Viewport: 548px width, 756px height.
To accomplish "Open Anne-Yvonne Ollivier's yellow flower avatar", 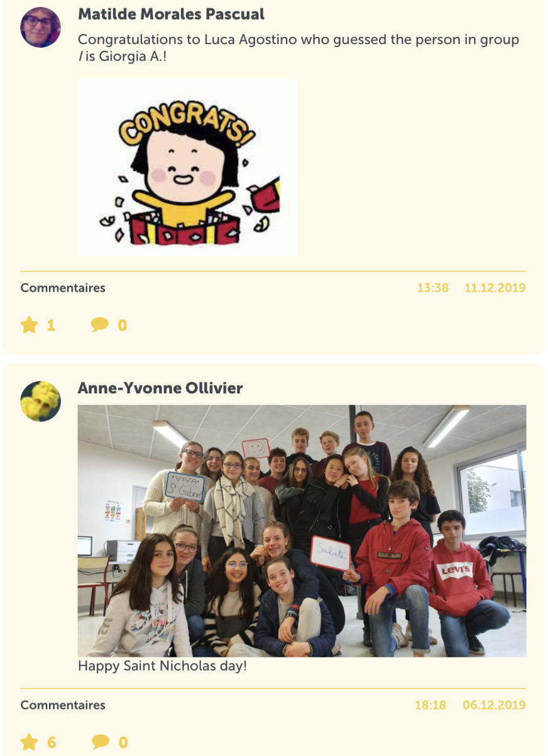I will [41, 401].
